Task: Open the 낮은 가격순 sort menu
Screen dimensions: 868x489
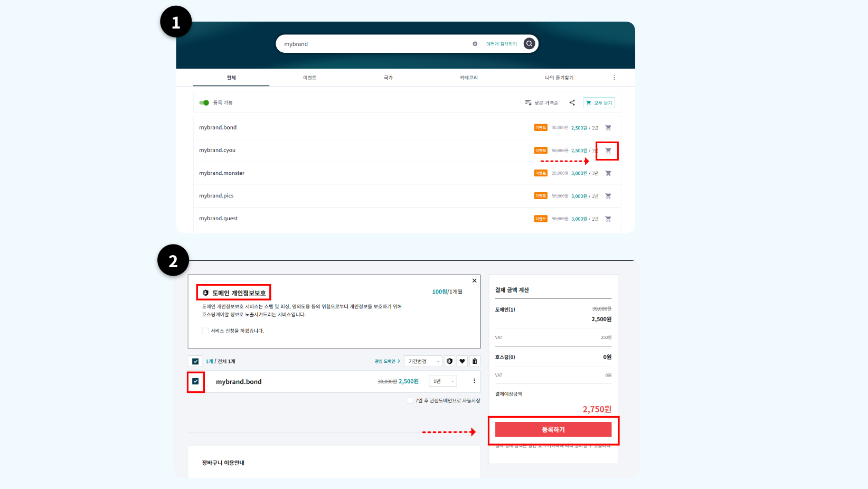Action: tap(542, 102)
